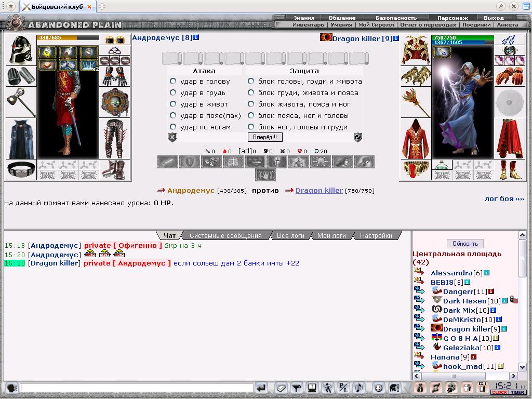Click the Выход menu link
The height and width of the screenshot is (399, 532).
494,18
